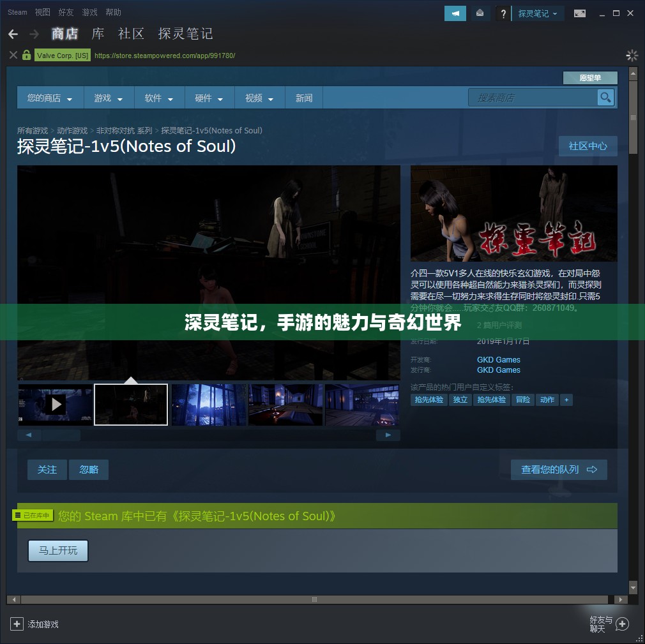Click 查看您的队列 queue button
Viewport: 645px width, 644px height.
tap(559, 470)
